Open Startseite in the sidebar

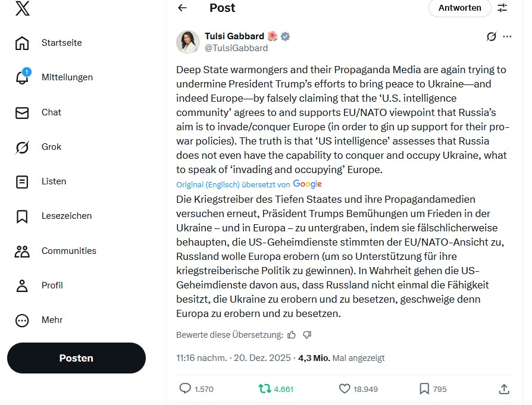22,43
